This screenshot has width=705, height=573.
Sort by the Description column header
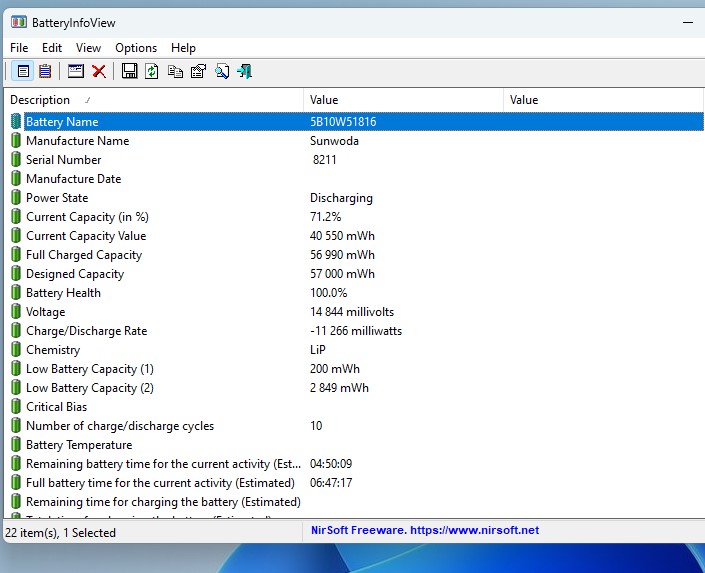150,100
